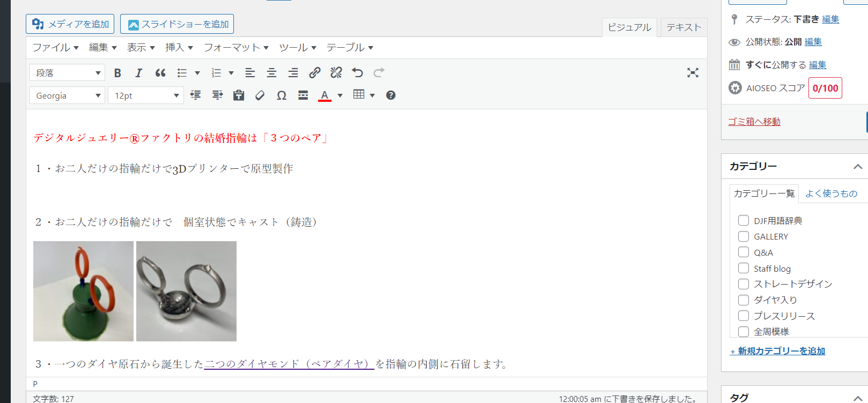This screenshot has height=403, width=868.
Task: Toggle bold formatting
Action: pos(117,73)
